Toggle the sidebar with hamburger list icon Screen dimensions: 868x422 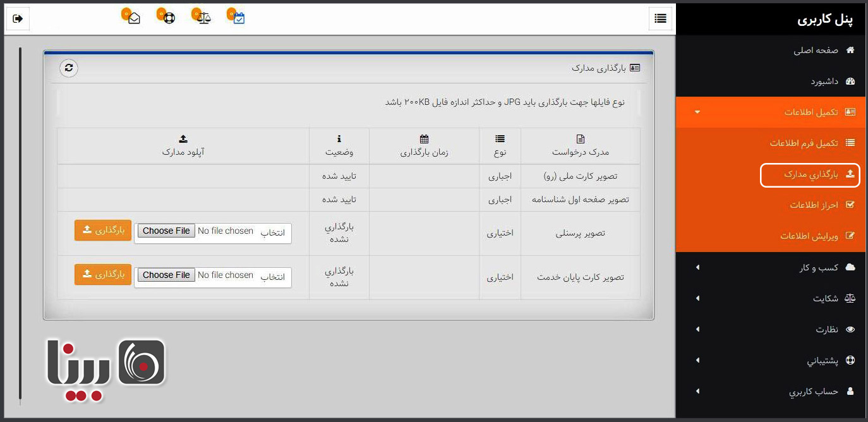click(x=660, y=19)
